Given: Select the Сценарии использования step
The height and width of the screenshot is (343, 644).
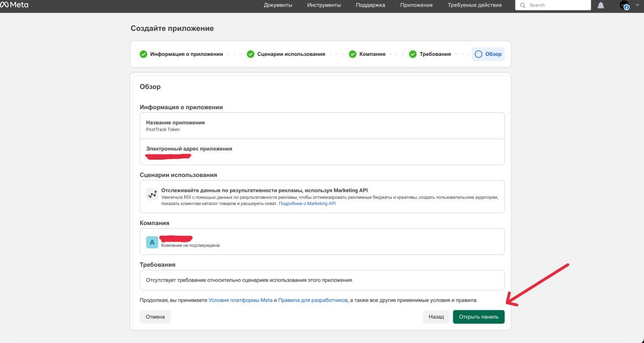Looking at the screenshot, I should (291, 53).
